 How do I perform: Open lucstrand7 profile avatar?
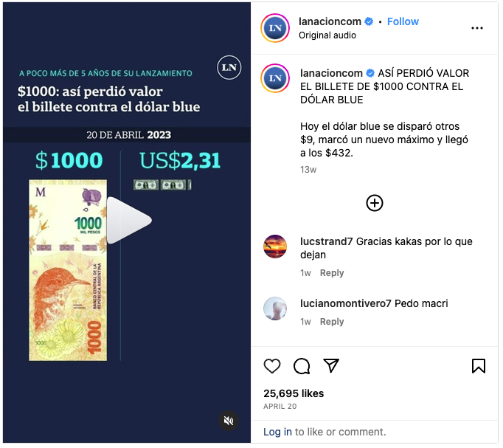(x=275, y=247)
